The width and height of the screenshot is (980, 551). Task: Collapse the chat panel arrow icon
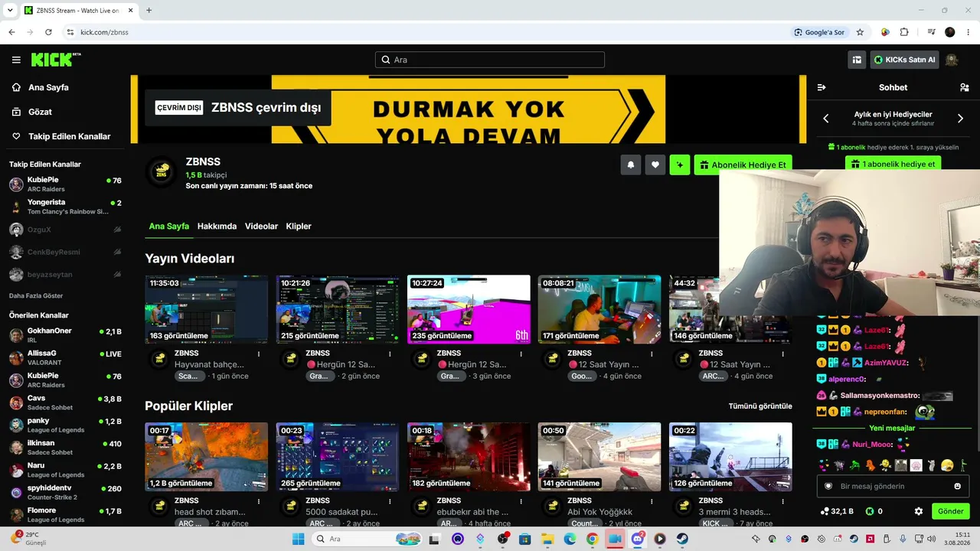tap(822, 87)
